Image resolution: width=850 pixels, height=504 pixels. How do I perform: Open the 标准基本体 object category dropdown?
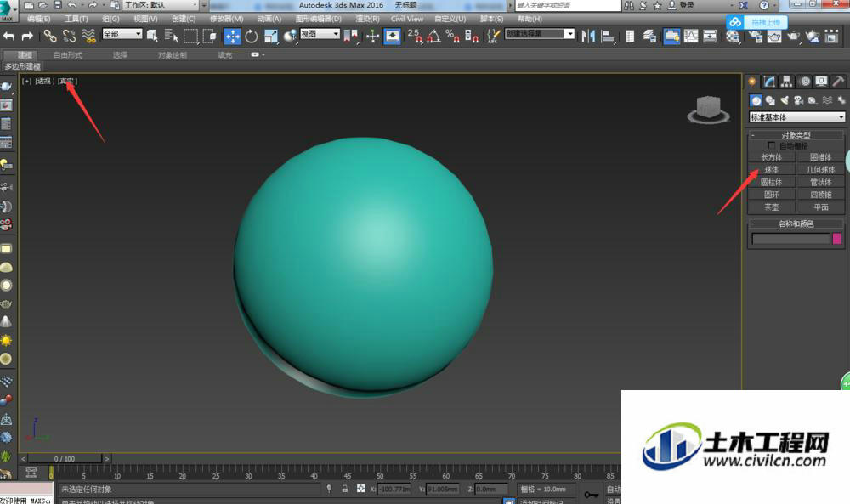coord(797,117)
